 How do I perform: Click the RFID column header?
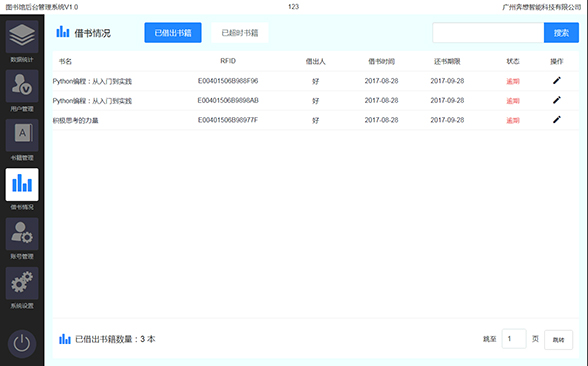(x=228, y=61)
